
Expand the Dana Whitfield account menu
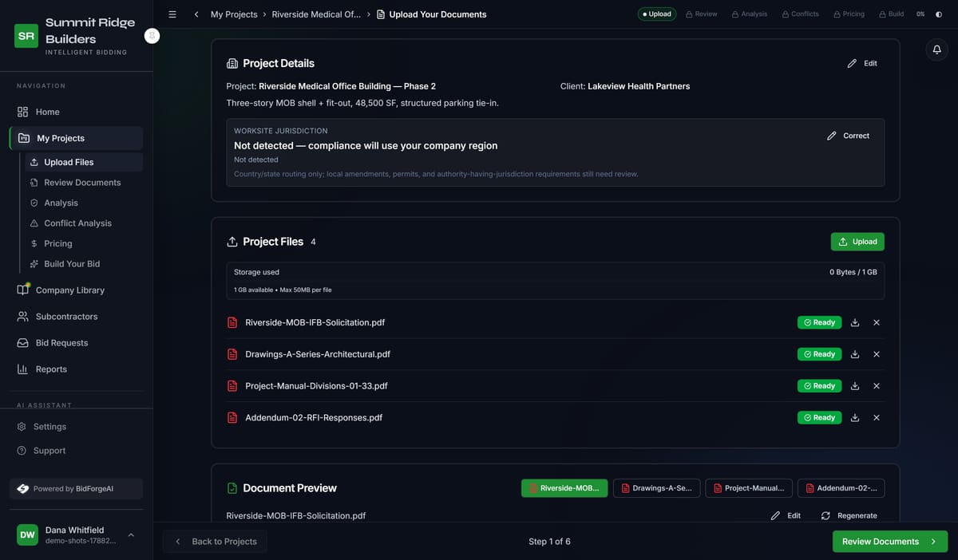77,534
